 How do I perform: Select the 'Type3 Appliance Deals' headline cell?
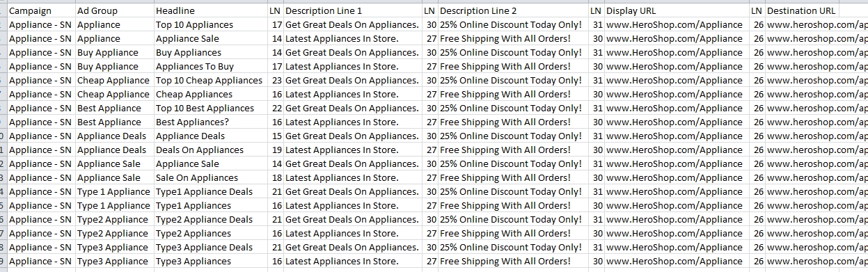click(210, 248)
